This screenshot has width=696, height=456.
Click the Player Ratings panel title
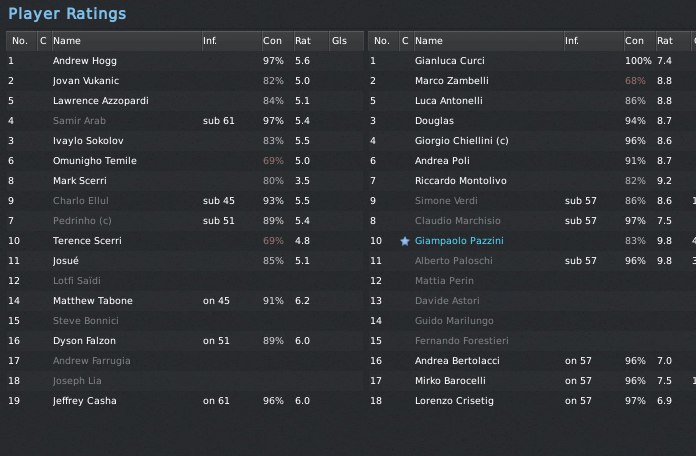(x=67, y=14)
